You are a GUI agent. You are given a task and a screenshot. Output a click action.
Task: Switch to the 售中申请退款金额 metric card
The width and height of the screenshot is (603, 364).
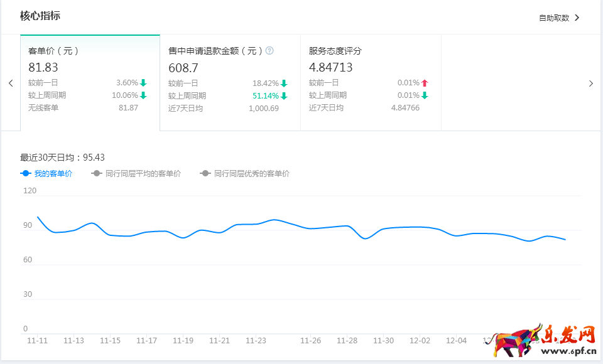[230, 82]
